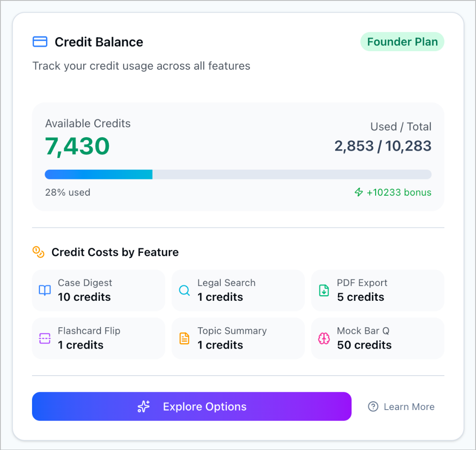Click the sparkle icon inside Explore Options
The image size is (476, 450).
tap(144, 406)
